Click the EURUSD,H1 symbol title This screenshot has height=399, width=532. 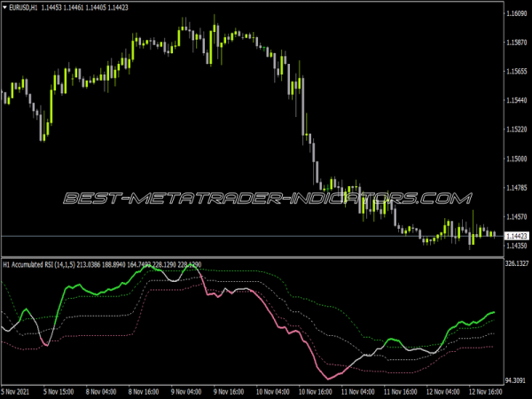(x=23, y=7)
